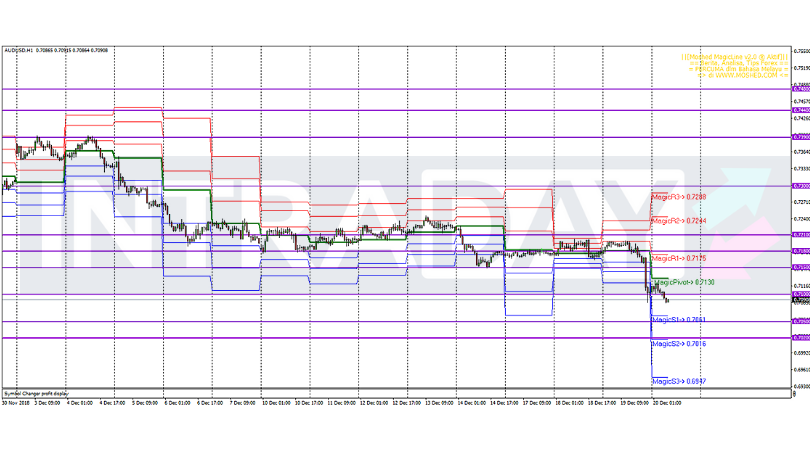Select the MagicS2-> 0.7016 label
This screenshot has width=810, height=450.
tap(679, 344)
